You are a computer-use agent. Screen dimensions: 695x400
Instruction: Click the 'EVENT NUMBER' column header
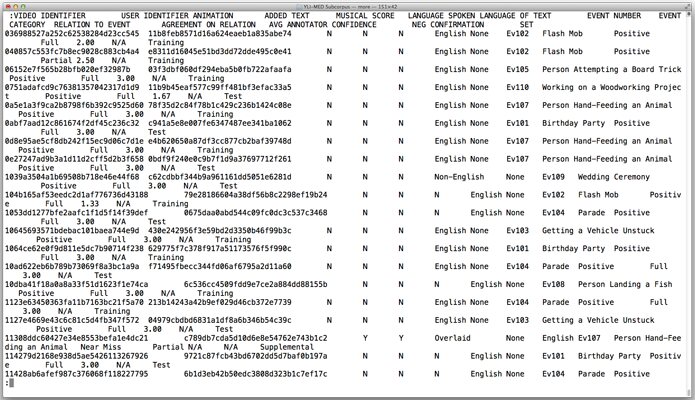point(614,16)
